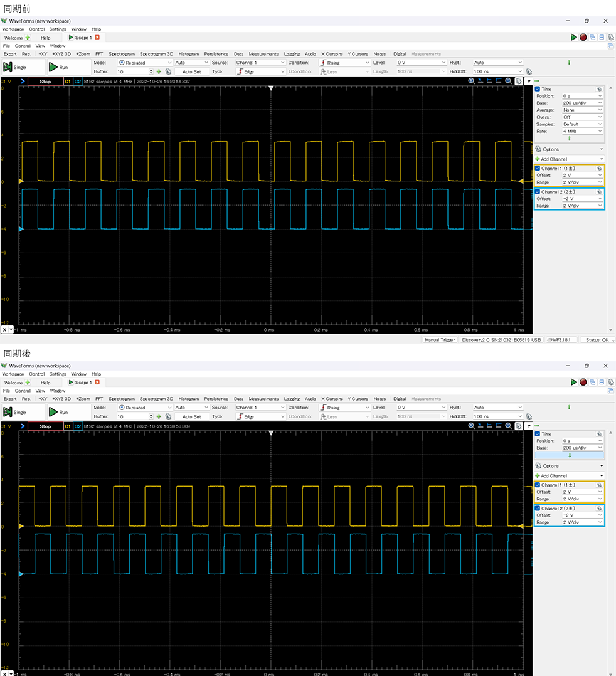Click green Run button in lower window
616x676 pixels.
(68, 412)
